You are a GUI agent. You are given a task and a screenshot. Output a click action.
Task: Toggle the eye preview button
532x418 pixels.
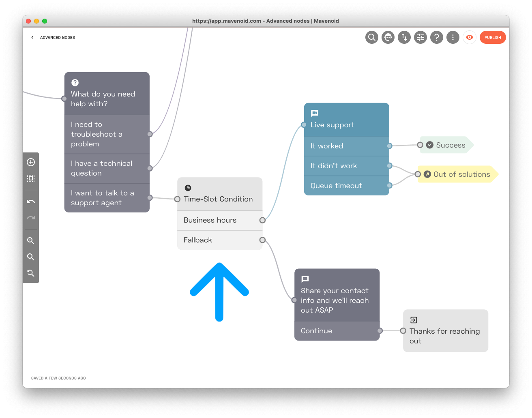click(x=469, y=38)
